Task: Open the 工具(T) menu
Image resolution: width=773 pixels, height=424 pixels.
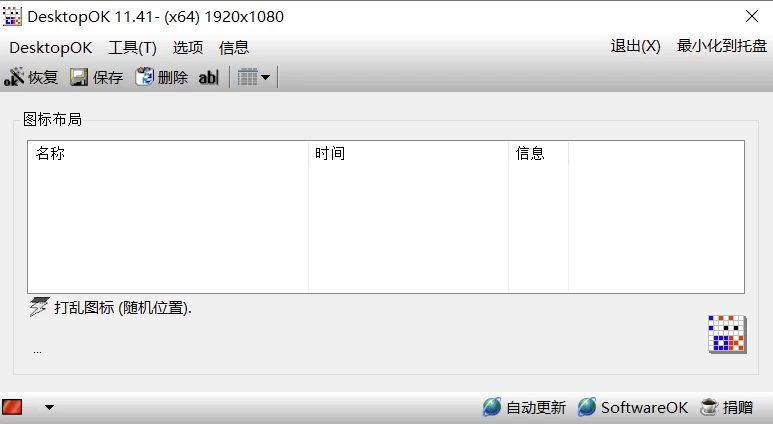Action: point(132,47)
